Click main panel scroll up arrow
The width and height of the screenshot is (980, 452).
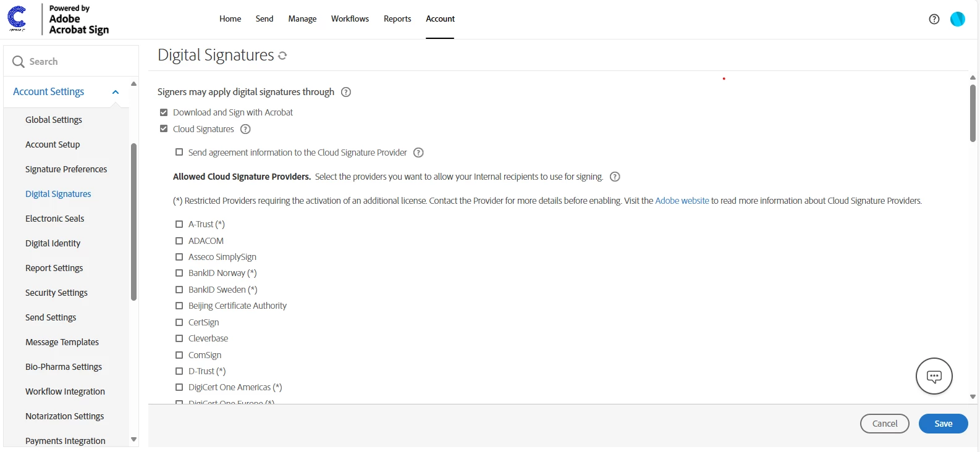pyautogui.click(x=973, y=78)
